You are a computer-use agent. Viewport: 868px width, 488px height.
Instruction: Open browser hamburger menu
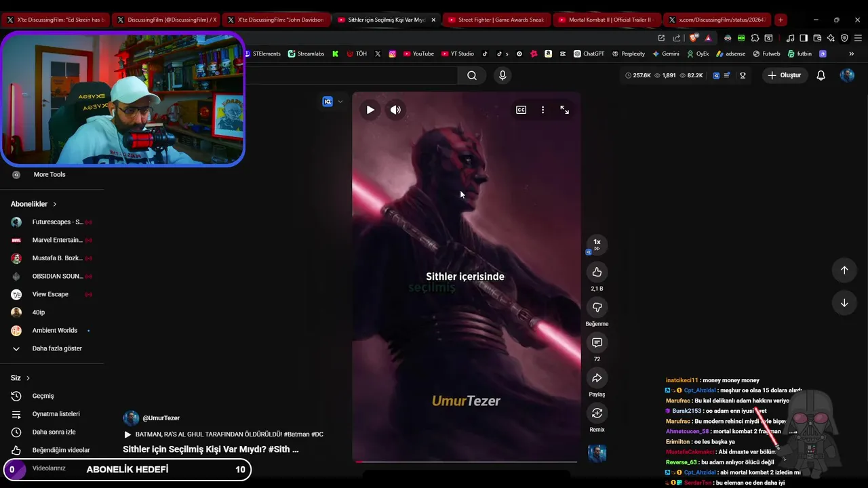pos(858,38)
